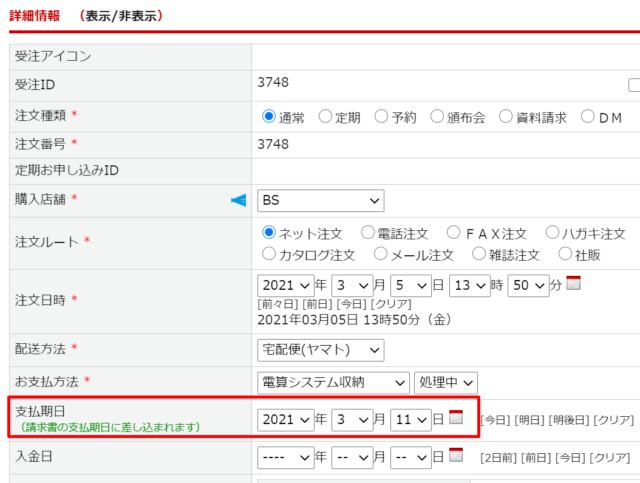Click date text 2021年03月05日 13時50分（金）
The width and height of the screenshot is (640, 483).
click(354, 320)
